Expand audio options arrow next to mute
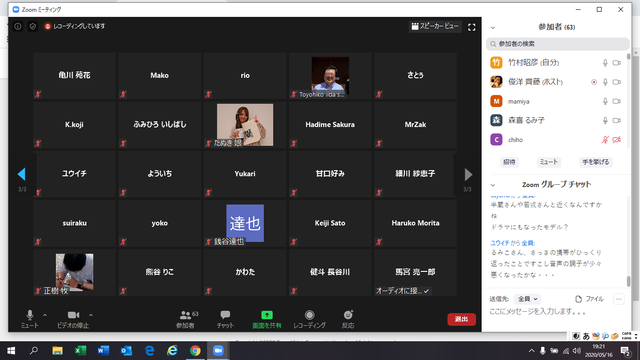Screen dimensions: 640x360 [45, 315]
